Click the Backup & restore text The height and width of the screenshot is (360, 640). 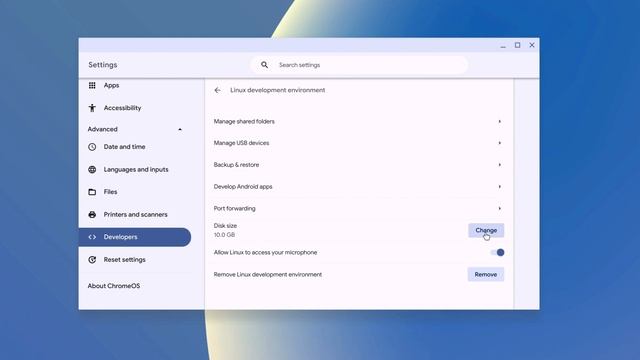tap(236, 165)
